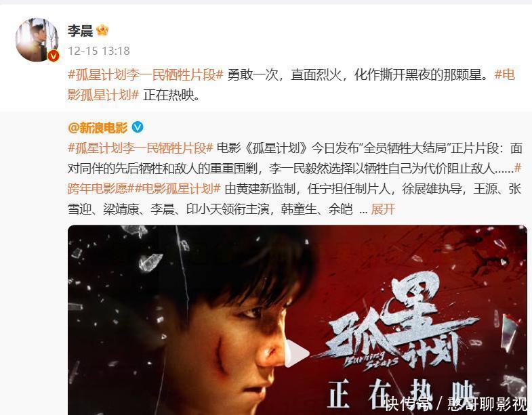Screen dimensions: 532x415
Task: Play the 孤星计划 video clip
Action: click(x=297, y=353)
